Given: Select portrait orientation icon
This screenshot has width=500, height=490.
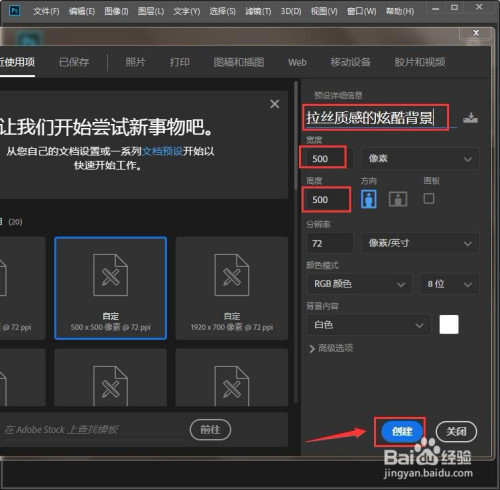Looking at the screenshot, I should pos(369,199).
